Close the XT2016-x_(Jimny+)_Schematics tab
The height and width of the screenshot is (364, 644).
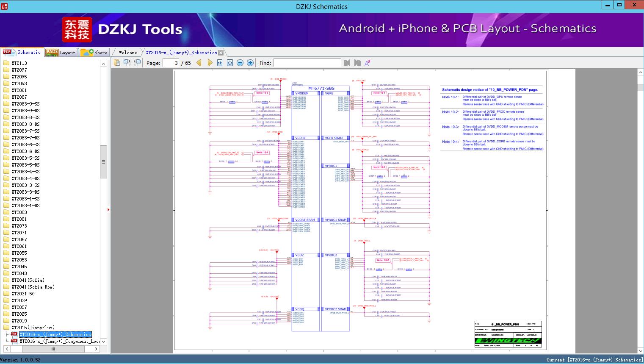point(221,53)
